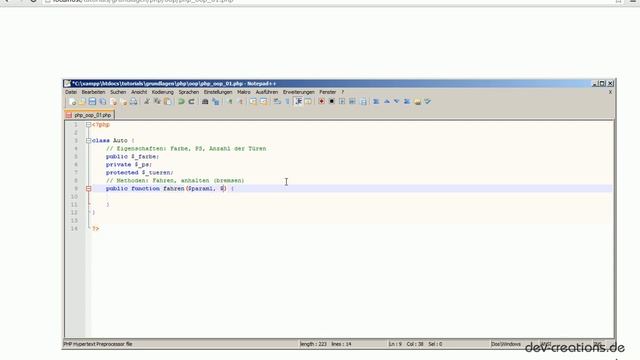Open the Einstellungen menu
Image resolution: width=640 pixels, height=360 pixels.
point(218,92)
